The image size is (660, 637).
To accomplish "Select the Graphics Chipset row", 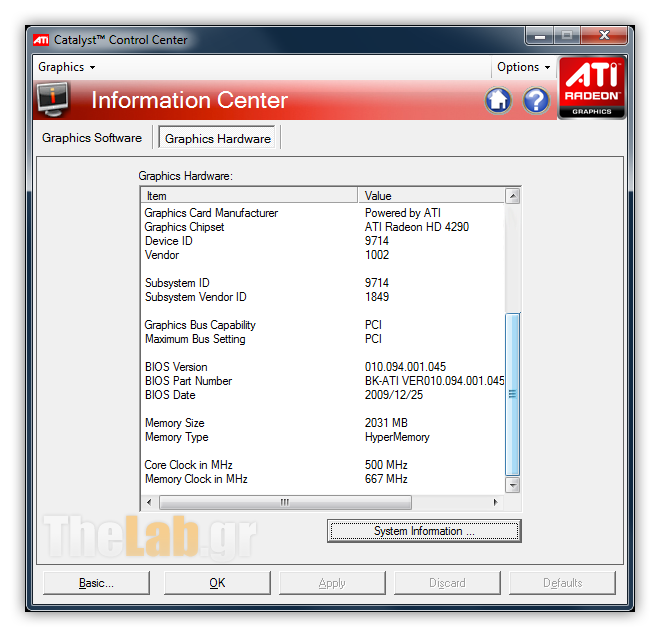I will [x=322, y=227].
